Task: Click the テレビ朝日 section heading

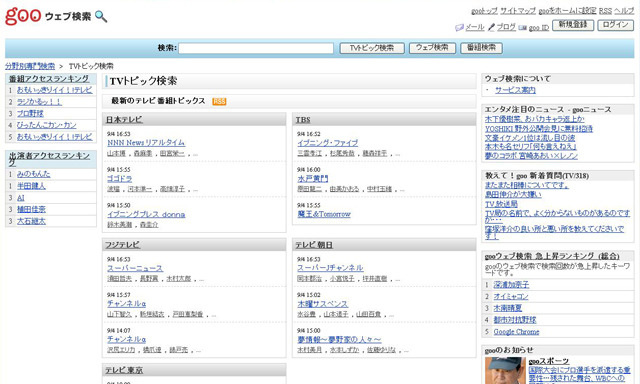Action: click(314, 245)
